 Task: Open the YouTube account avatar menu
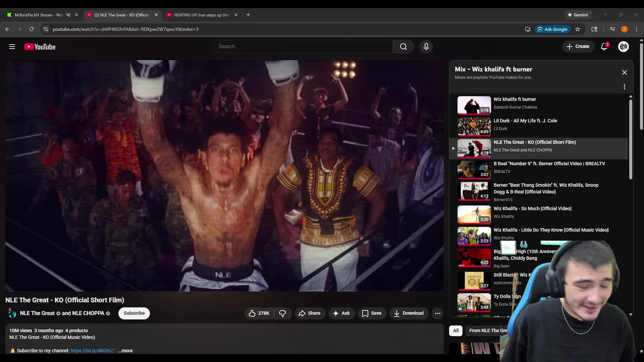(x=623, y=47)
